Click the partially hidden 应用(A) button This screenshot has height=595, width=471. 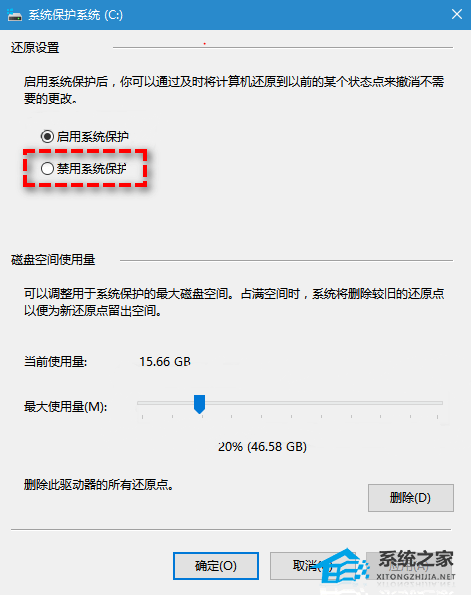(410, 566)
